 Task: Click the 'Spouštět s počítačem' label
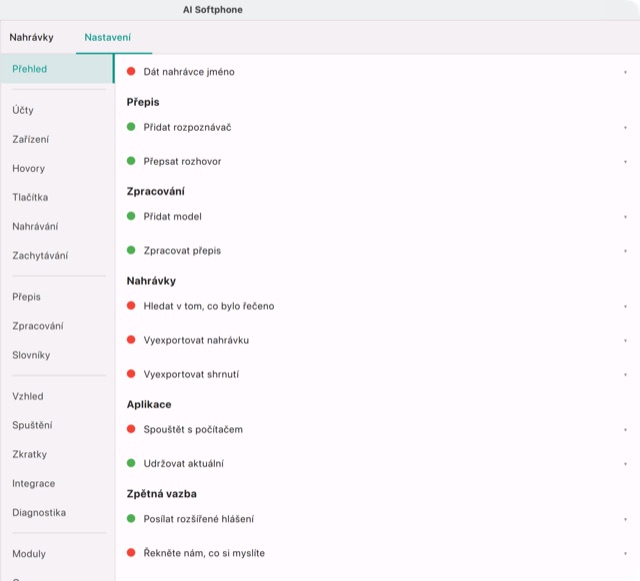[x=193, y=430]
